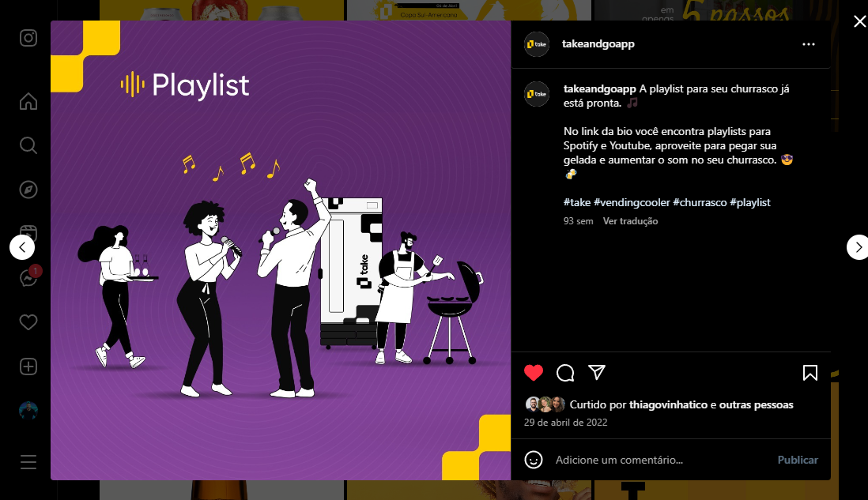Share the post with paper plane icon

pyautogui.click(x=597, y=372)
